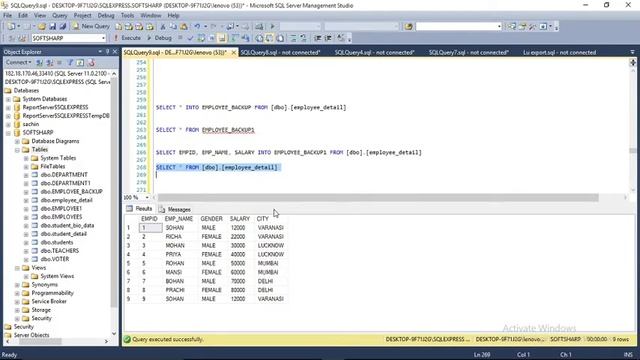Comment out the selected lines icon

pos(293,38)
